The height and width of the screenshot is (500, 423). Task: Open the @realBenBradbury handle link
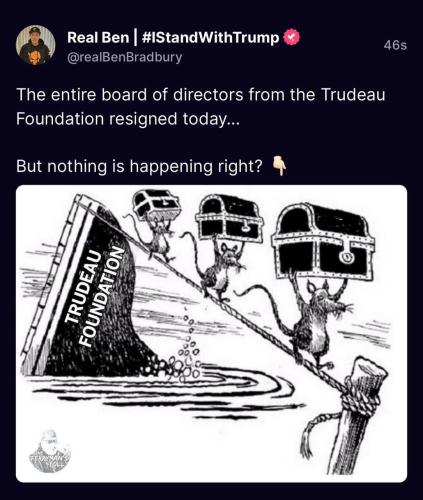pyautogui.click(x=124, y=57)
